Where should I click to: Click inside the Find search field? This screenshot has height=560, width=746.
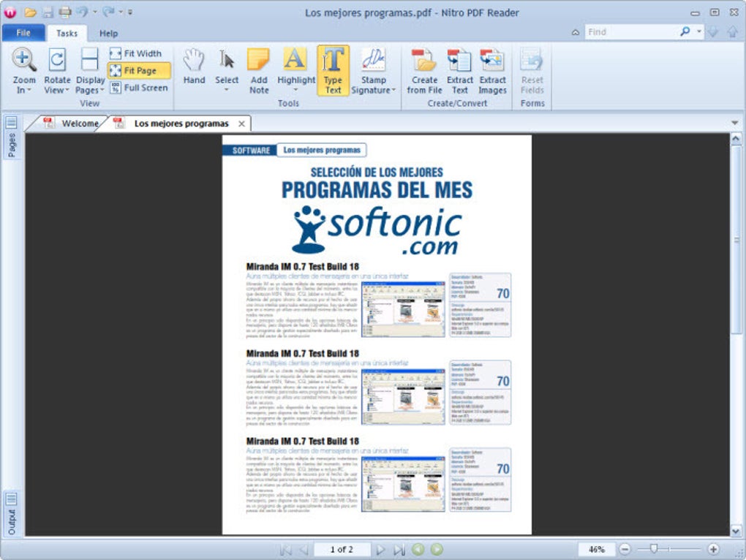coord(629,31)
